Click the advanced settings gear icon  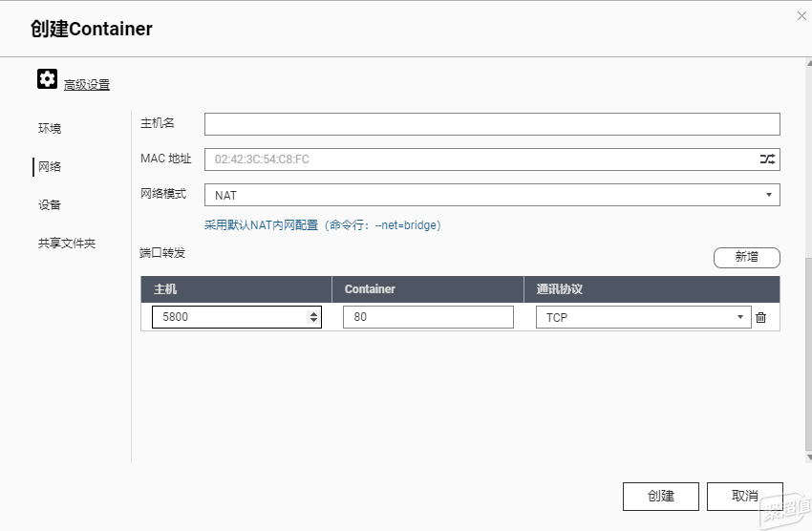point(47,79)
